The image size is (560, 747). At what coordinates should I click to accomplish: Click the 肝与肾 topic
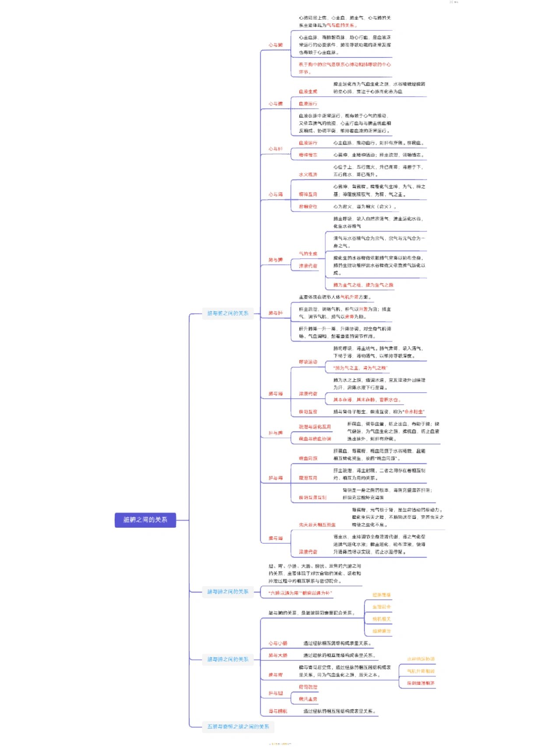[276, 478]
